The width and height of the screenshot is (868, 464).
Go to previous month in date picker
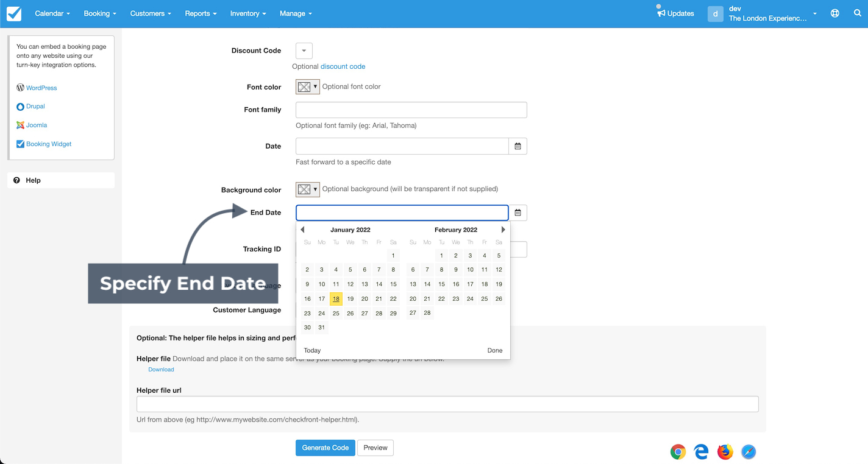coord(302,230)
